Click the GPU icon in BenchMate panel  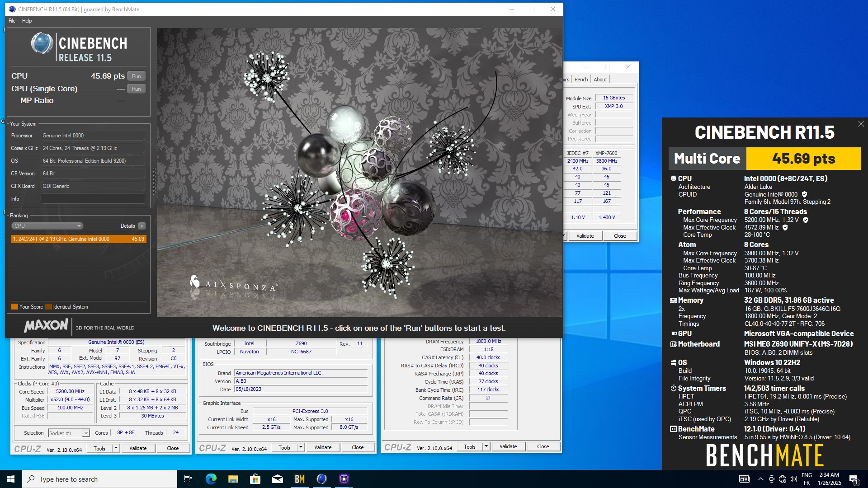673,333
